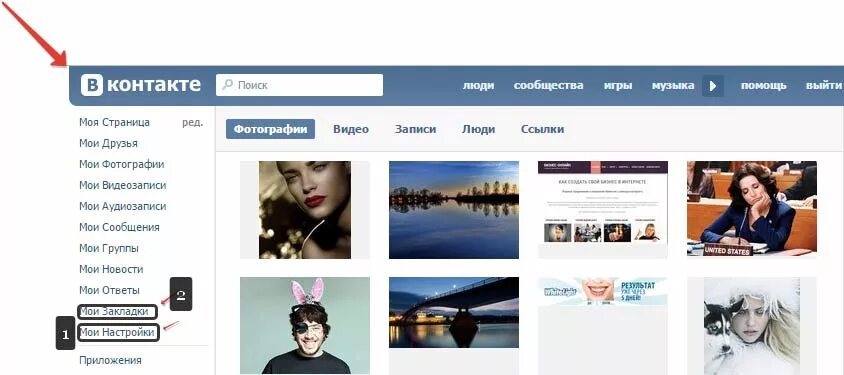Switch to the Видео tab
This screenshot has width=844, height=375.
[351, 129]
